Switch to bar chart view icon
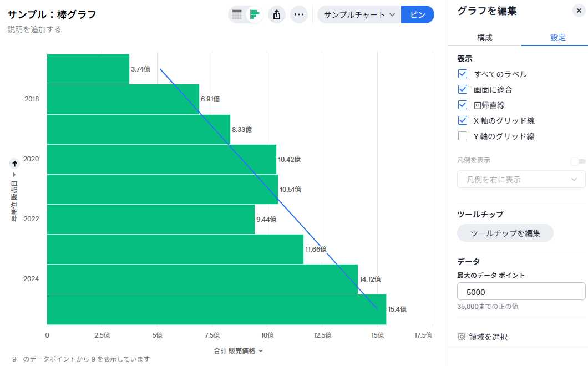 coord(254,14)
